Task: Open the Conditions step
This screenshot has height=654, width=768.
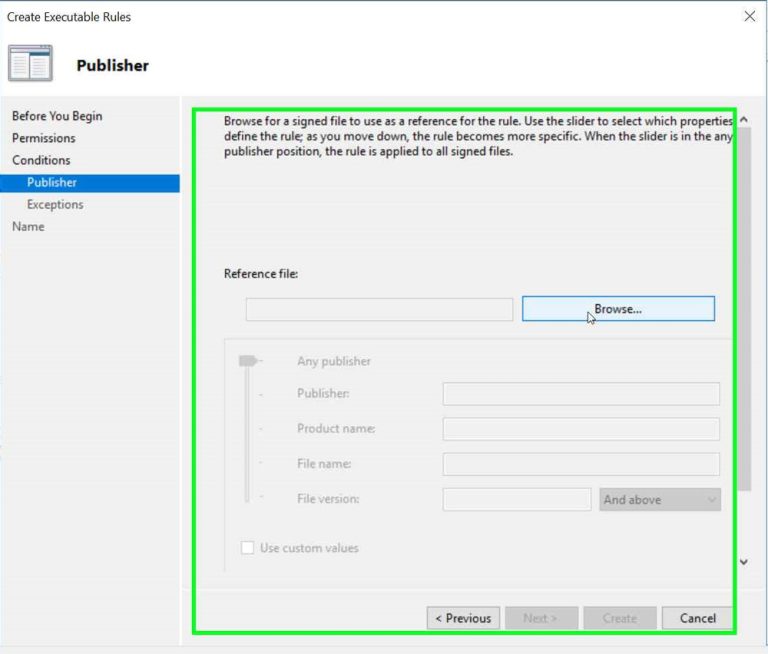Action: [x=41, y=160]
